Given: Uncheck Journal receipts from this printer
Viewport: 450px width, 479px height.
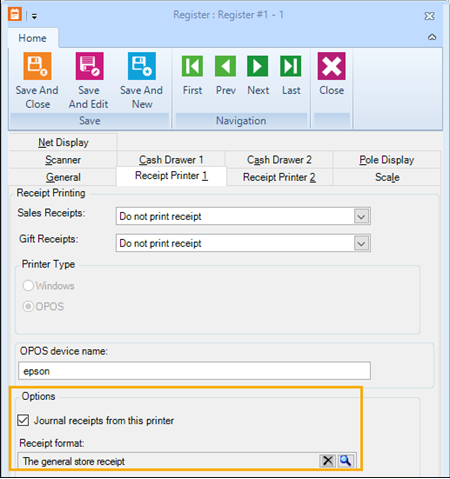Looking at the screenshot, I should [x=23, y=420].
